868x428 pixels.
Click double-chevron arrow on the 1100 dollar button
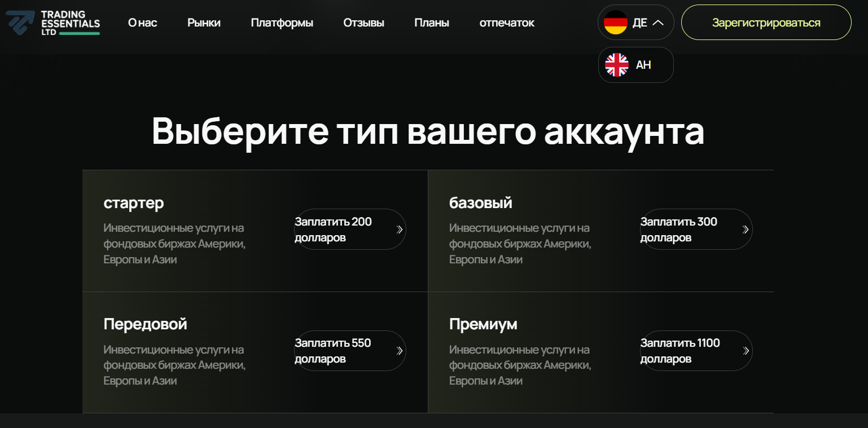tap(746, 351)
